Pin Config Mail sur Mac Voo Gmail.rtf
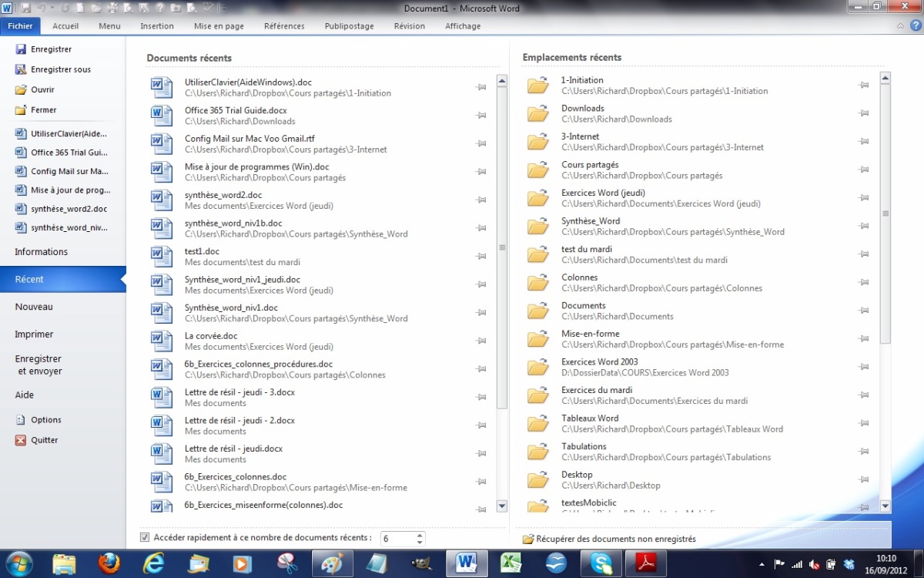The height and width of the screenshot is (578, 924). tap(481, 143)
